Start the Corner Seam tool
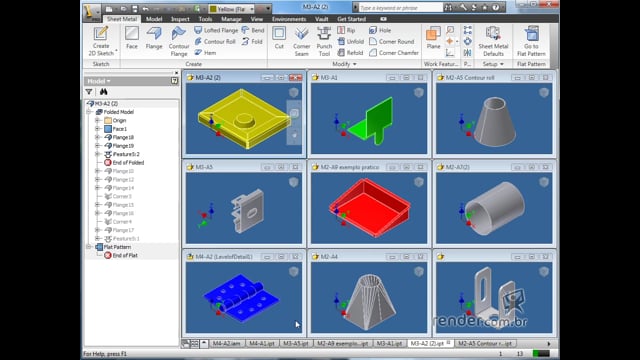640x360 pixels. tap(302, 41)
